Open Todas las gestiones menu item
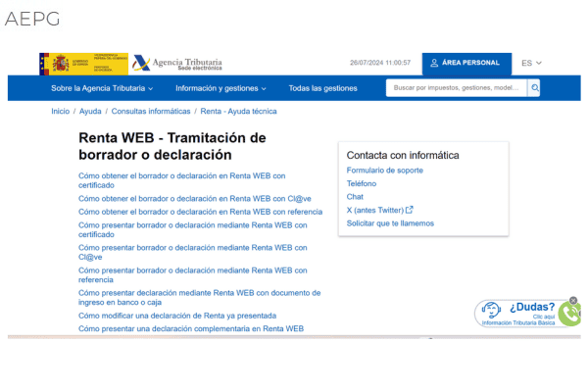Image resolution: width=588 pixels, height=392 pixels. pos(322,88)
